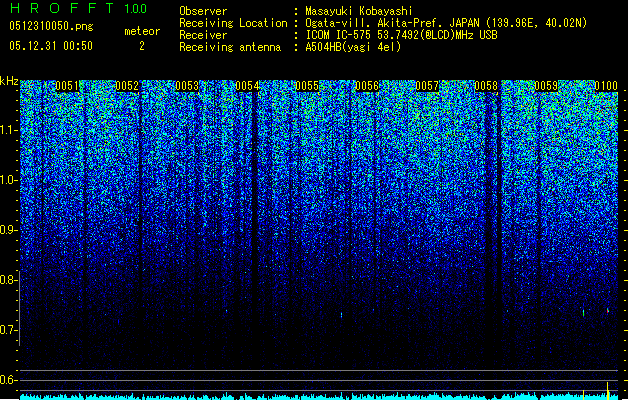Click the meteor count value 2
Image resolution: width=629 pixels, height=400 pixels.
coord(142,46)
